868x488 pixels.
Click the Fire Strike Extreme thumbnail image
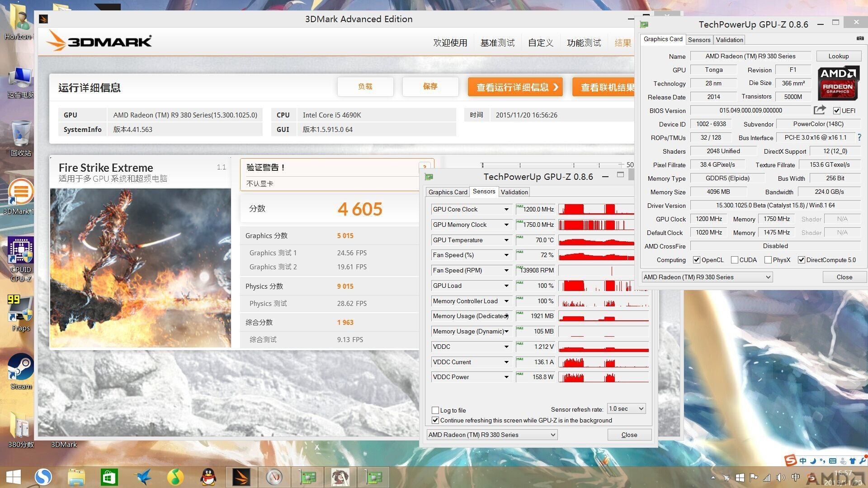(141, 268)
